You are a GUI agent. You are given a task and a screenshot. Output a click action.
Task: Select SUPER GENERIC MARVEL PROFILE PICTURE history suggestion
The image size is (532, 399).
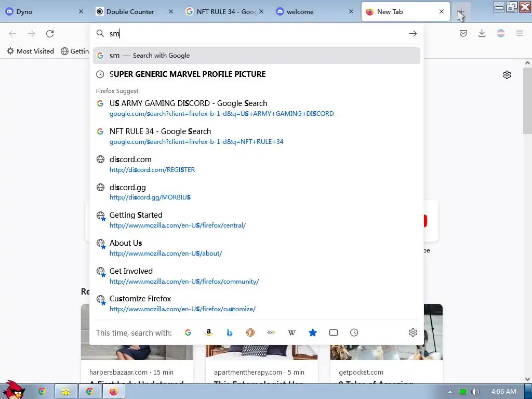pyautogui.click(x=257, y=74)
